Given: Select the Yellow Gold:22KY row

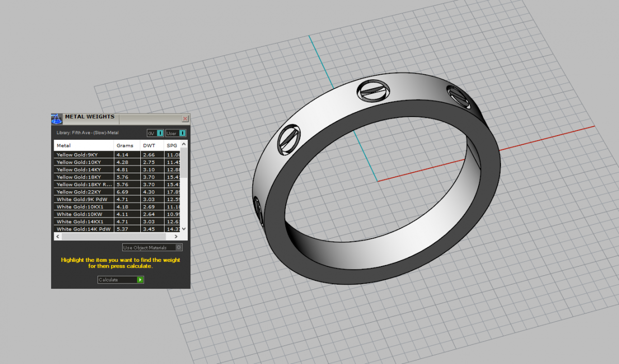Looking at the screenshot, I should [84, 192].
